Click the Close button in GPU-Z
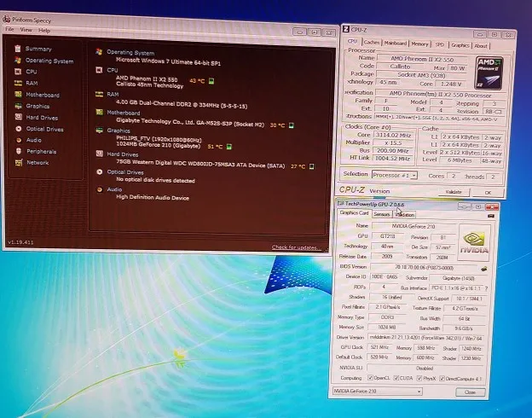Image resolution: width=532 pixels, height=418 pixels. (471, 392)
